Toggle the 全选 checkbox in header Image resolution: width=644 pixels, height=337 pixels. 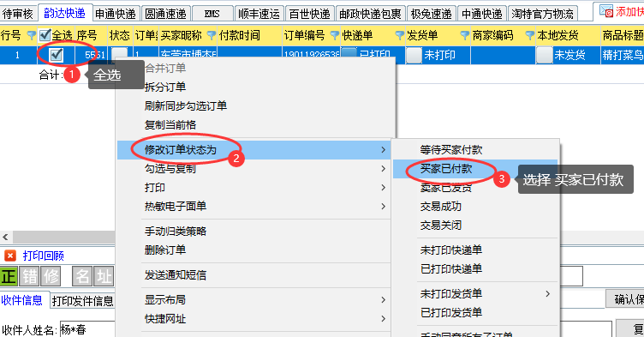(45, 35)
